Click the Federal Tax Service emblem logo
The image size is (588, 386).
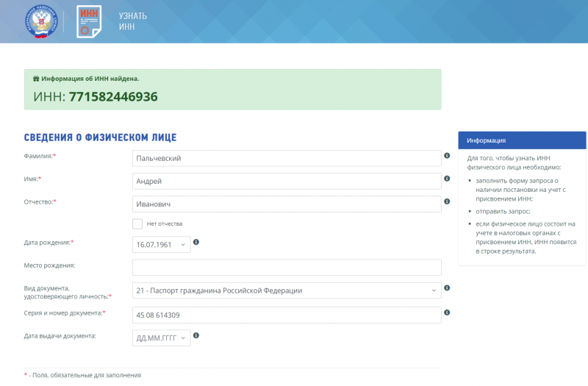coord(41,21)
